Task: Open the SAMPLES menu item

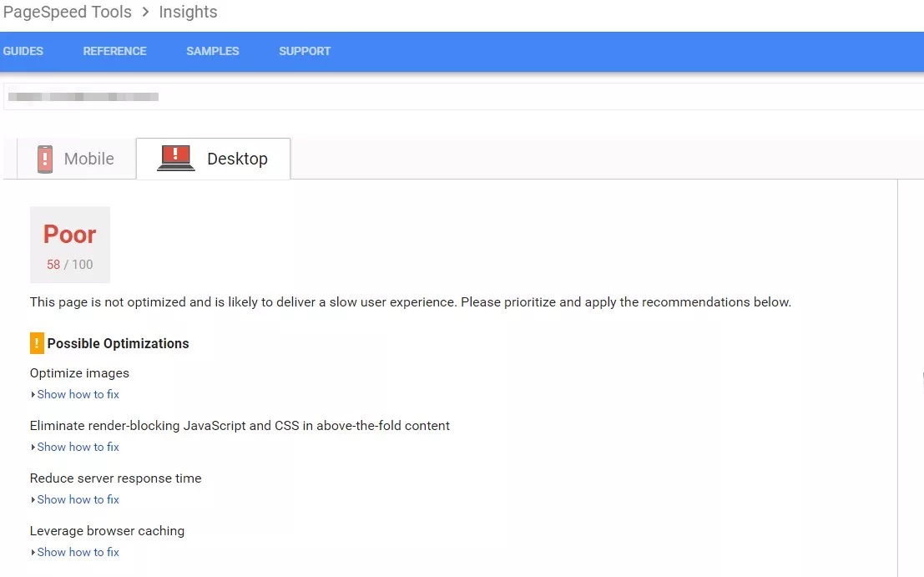Action: (x=213, y=51)
